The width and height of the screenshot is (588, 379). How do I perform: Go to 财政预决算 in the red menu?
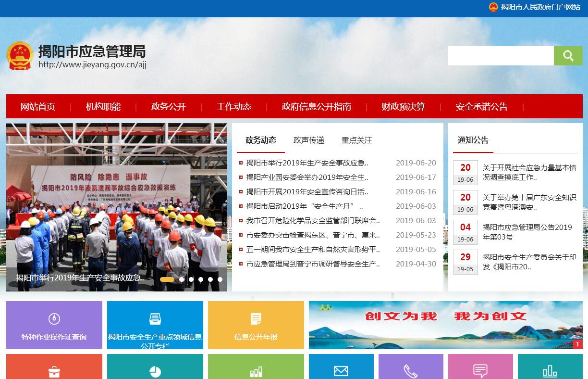coord(403,107)
